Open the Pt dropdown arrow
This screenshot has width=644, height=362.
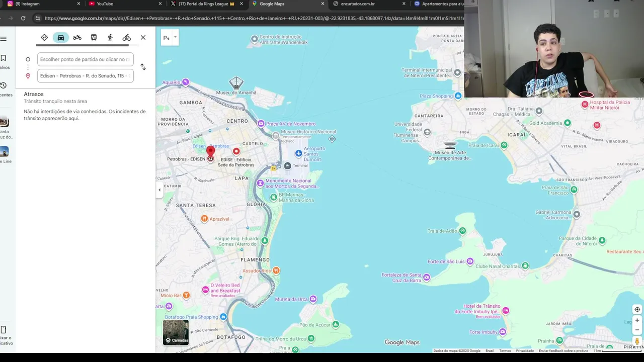coord(175,37)
